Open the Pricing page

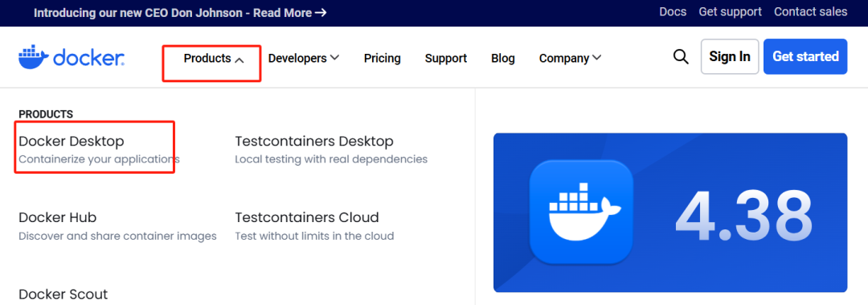[382, 58]
